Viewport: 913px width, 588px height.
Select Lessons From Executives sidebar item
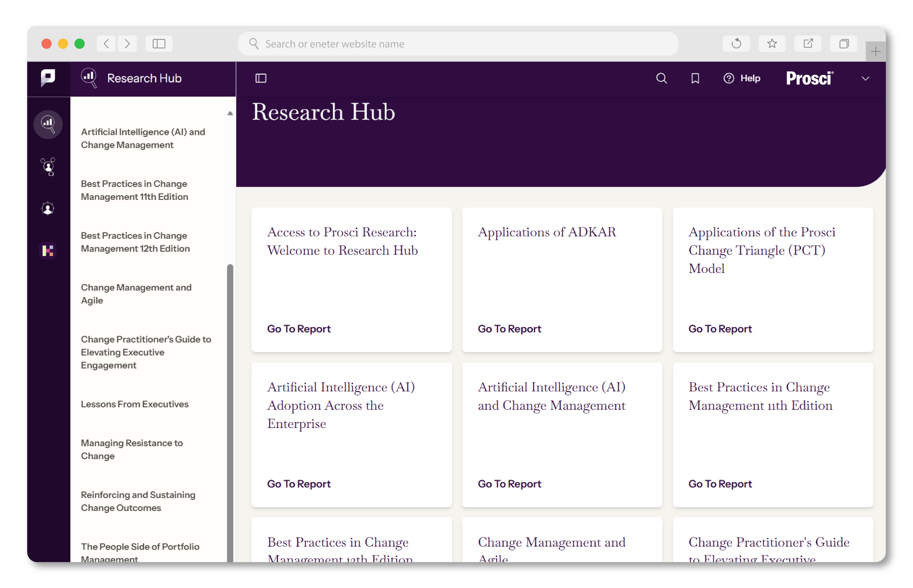click(x=135, y=404)
